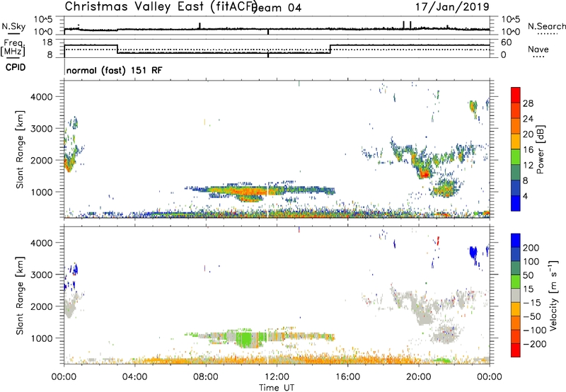566x392 pixels.
Task: Click 'Slant Range [km]' label of power panel
Action: pos(20,149)
